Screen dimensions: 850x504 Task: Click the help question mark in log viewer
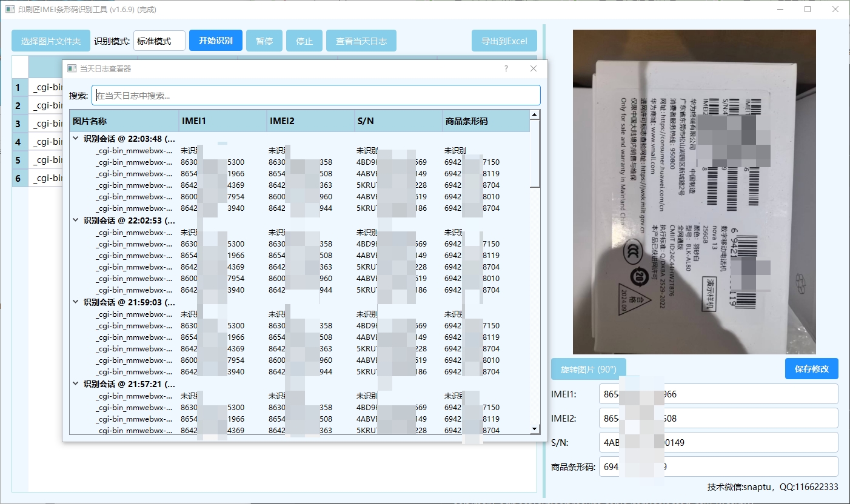tap(506, 69)
